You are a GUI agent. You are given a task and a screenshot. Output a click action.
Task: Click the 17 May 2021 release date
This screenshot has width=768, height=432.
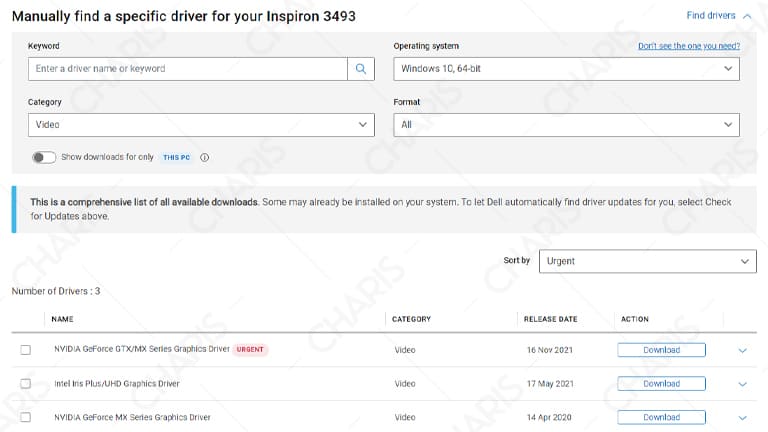coord(550,384)
